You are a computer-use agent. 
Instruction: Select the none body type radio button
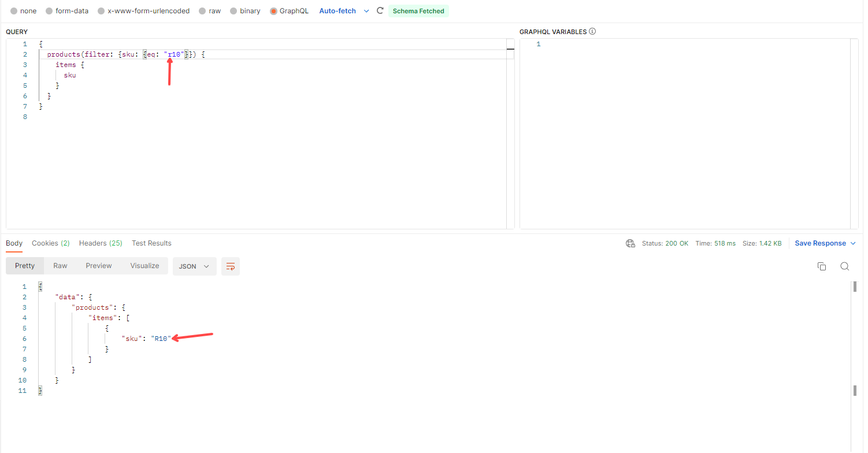14,11
